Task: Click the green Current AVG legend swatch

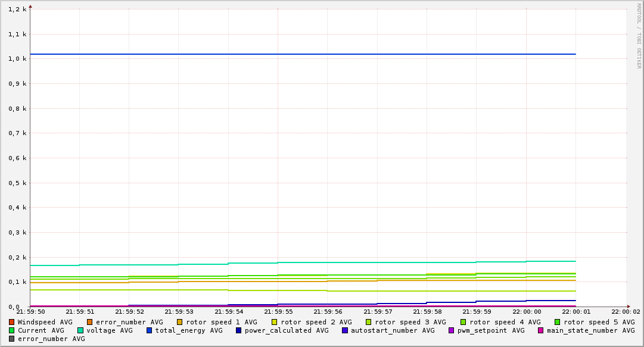Action: pos(11,330)
